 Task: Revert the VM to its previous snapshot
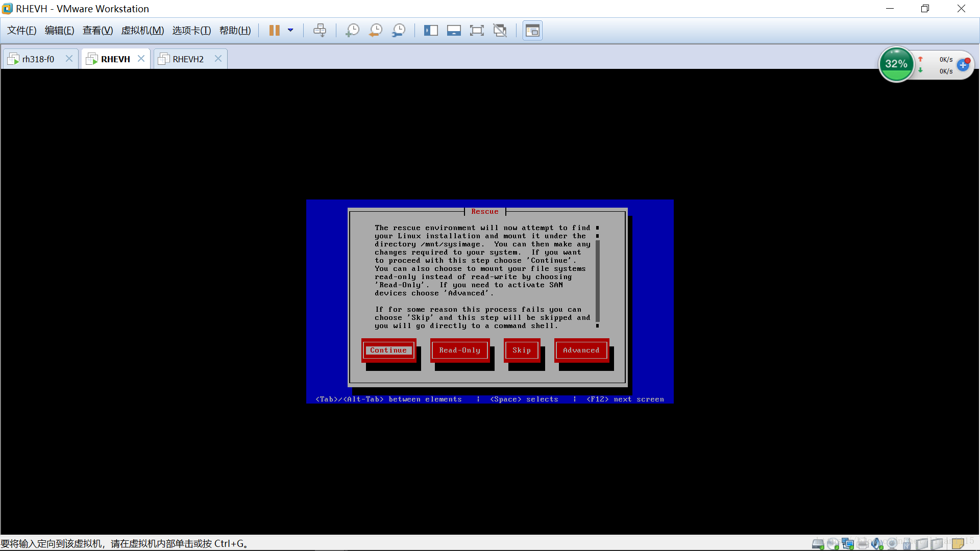376,31
